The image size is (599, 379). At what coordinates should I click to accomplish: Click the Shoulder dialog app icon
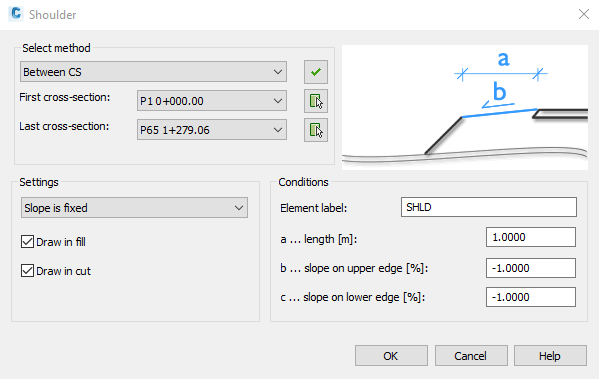click(16, 14)
